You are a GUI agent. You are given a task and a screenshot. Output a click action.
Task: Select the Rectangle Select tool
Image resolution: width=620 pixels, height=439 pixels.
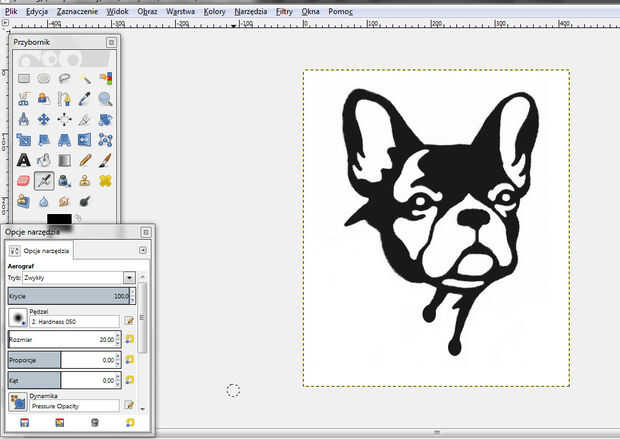25,78
